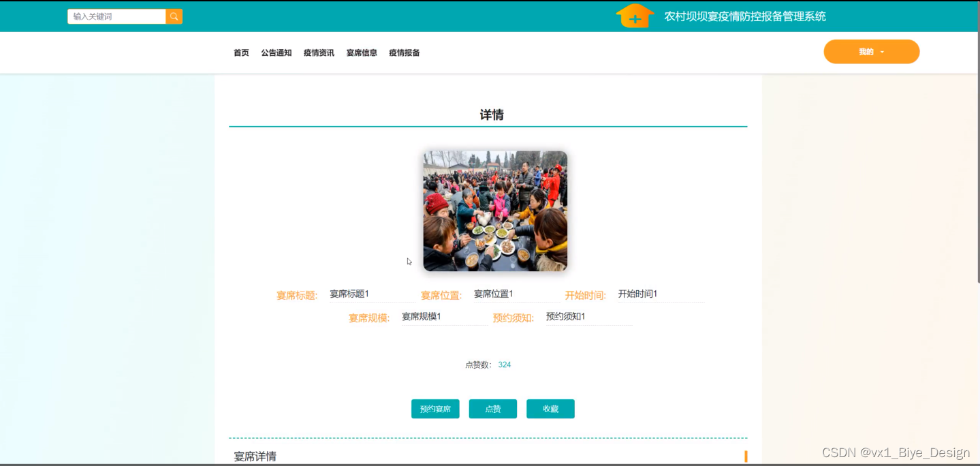This screenshot has width=980, height=466.
Task: Open the 宴席信息 menu item
Action: [362, 53]
